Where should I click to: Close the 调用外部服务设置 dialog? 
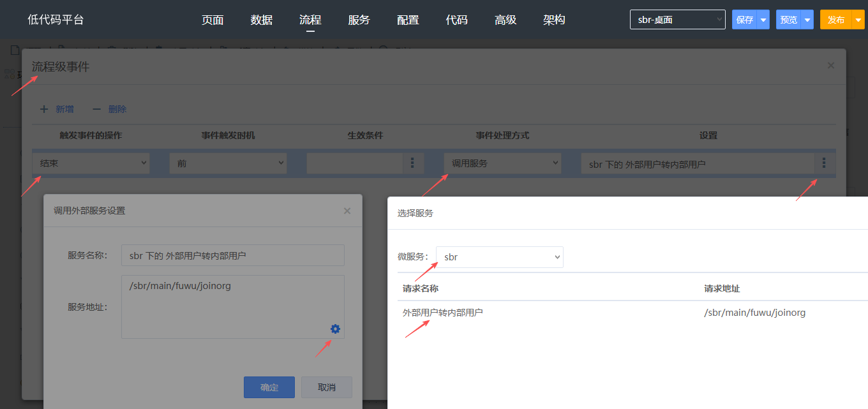(x=347, y=211)
